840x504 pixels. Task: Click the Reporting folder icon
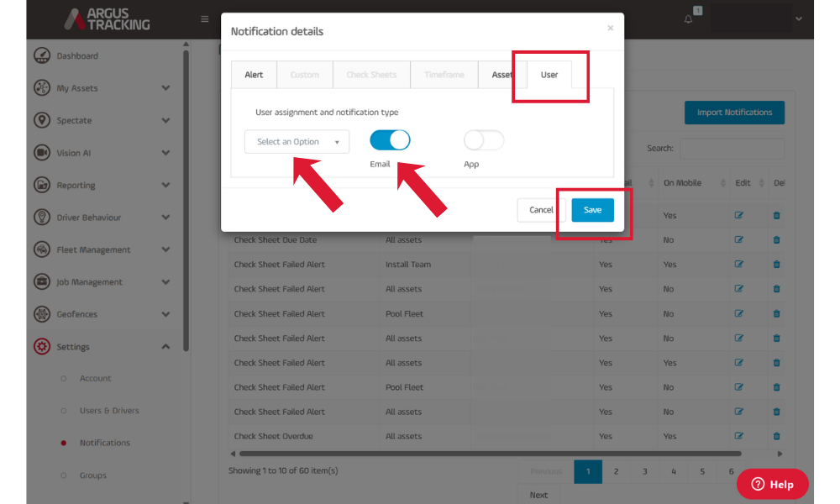click(42, 185)
